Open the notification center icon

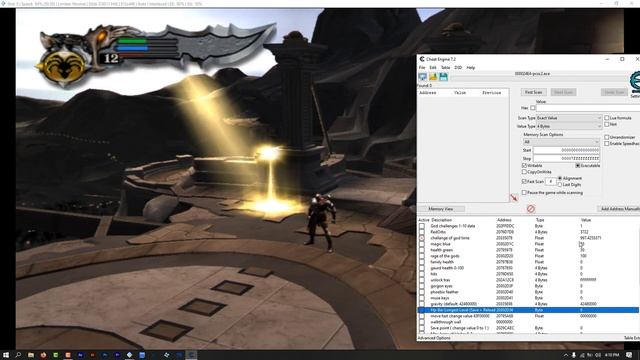point(629,355)
